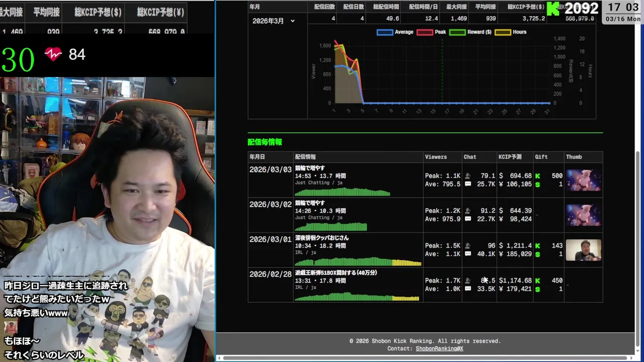The height and width of the screenshot is (362, 644).
Task: Click the 3,725.2 total KCIP dollar value
Action: [x=533, y=19]
